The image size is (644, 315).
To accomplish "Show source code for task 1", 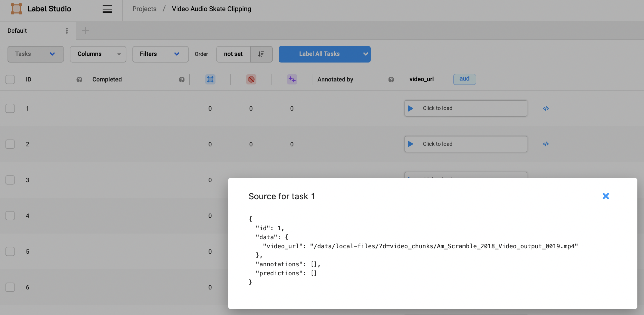I will 546,109.
